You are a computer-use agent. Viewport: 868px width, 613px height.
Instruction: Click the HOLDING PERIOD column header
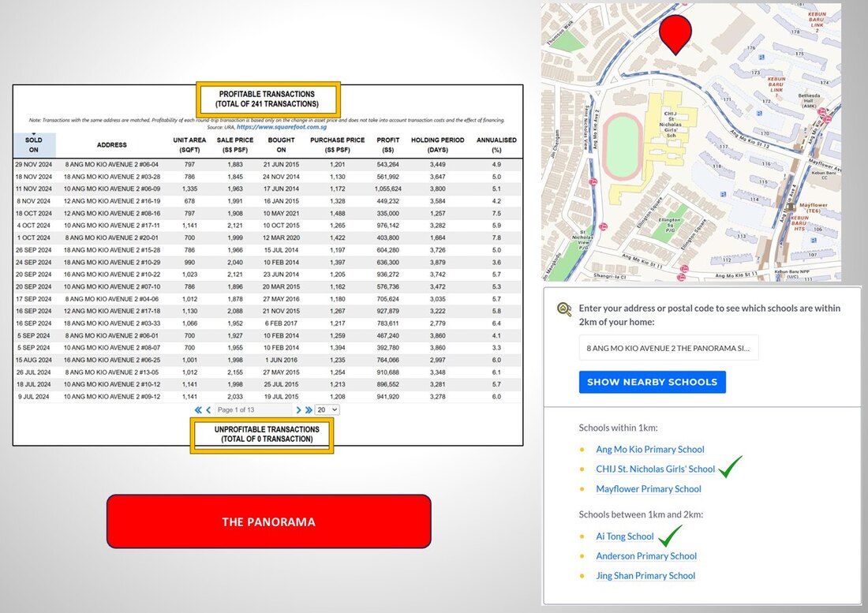click(437, 145)
